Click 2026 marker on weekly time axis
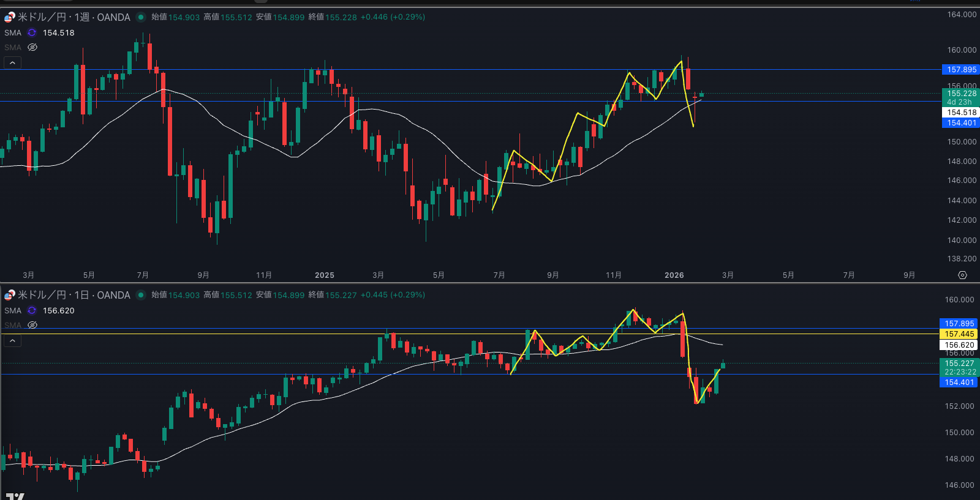This screenshot has height=500, width=980. [674, 275]
